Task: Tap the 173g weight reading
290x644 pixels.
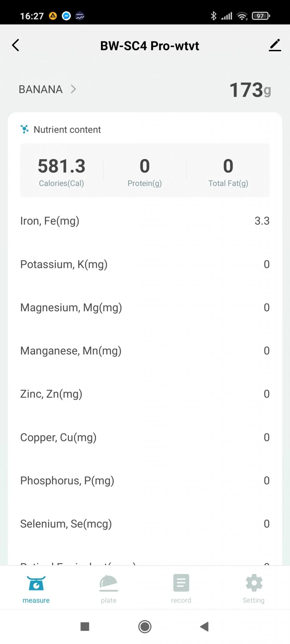Action: (250, 90)
